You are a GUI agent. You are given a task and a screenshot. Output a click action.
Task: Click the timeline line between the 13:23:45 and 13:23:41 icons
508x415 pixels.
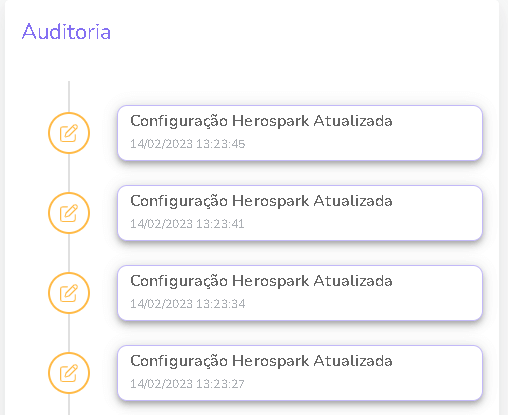click(69, 173)
